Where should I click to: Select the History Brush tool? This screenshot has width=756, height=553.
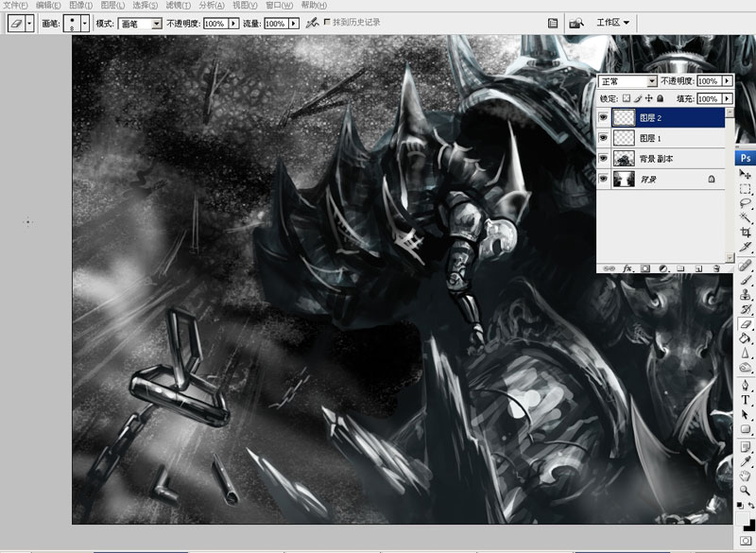point(746,309)
